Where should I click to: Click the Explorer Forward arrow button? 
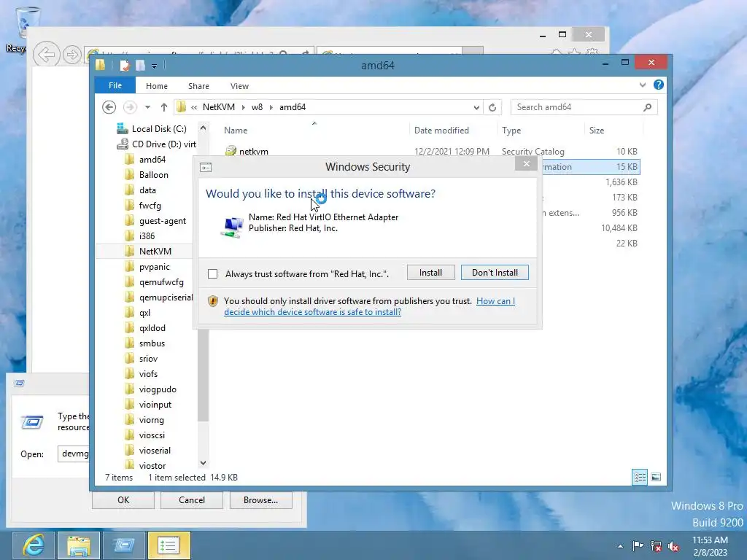pyautogui.click(x=130, y=107)
